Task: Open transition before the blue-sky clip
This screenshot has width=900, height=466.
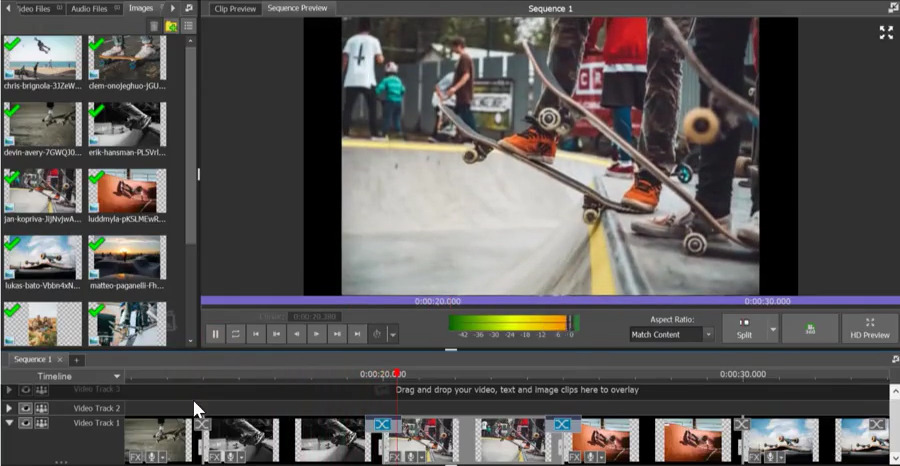Action: coord(742,424)
